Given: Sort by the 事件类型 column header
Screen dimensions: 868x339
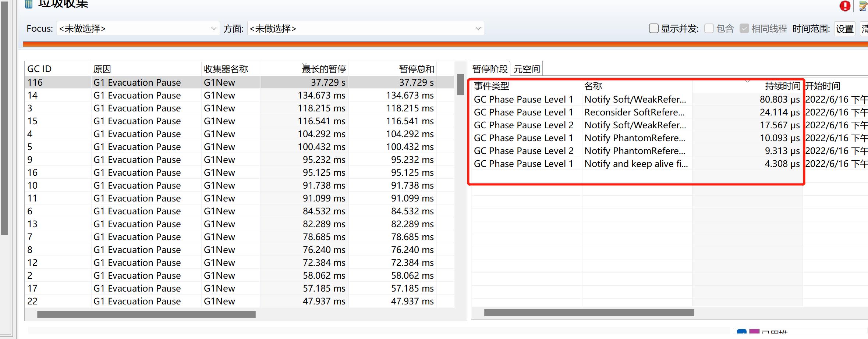Looking at the screenshot, I should [527, 86].
